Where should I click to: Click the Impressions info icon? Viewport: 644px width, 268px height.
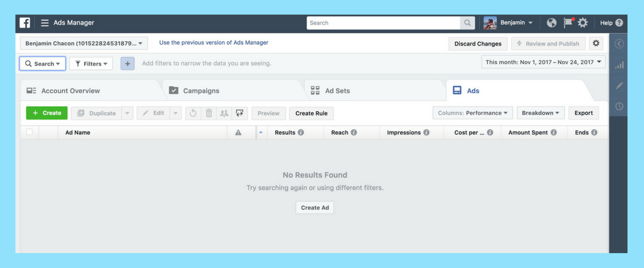tap(426, 132)
